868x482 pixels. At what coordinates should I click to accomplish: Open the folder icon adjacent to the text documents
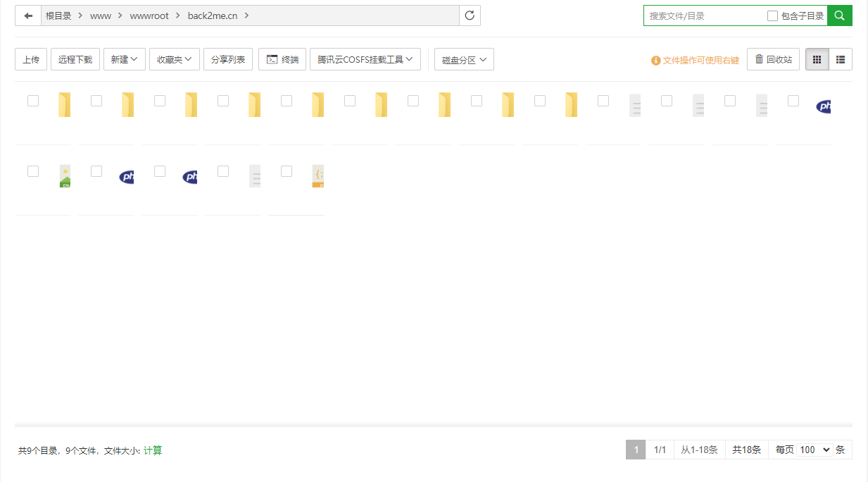pos(572,105)
